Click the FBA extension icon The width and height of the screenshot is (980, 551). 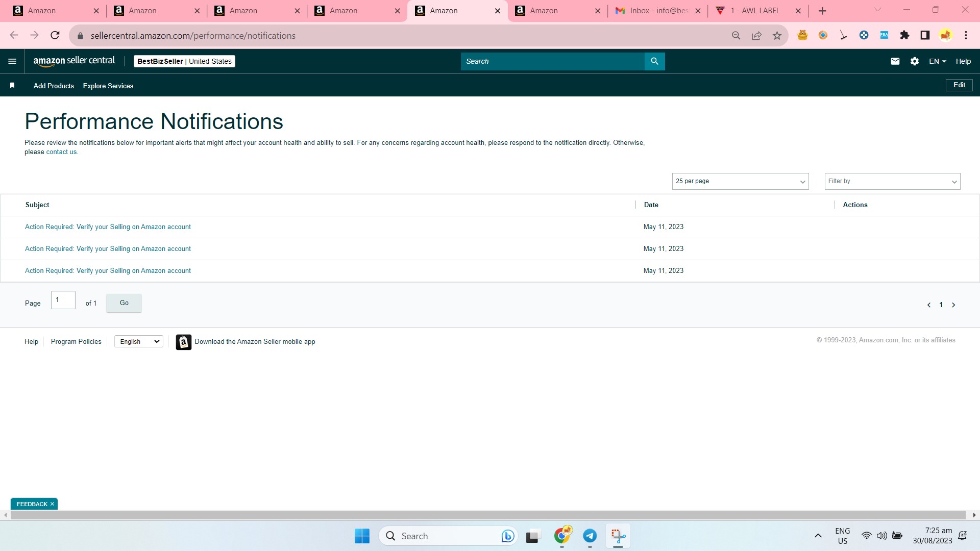coord(884,35)
